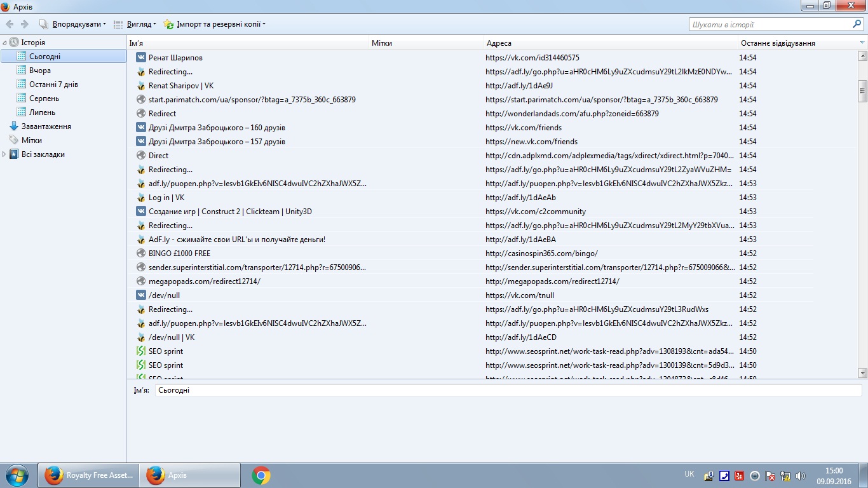Click the back arrow in the Library toolbar
This screenshot has width=868, height=488.
click(x=10, y=24)
